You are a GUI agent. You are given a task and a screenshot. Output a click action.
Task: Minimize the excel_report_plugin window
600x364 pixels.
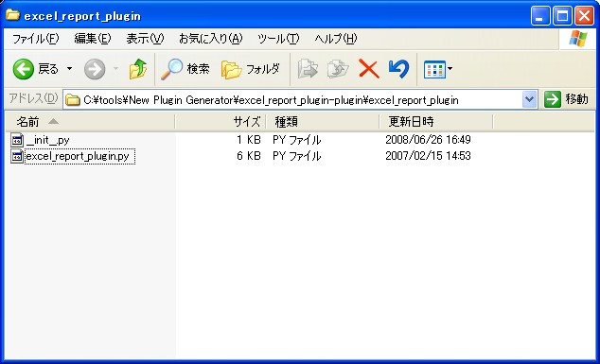click(x=540, y=16)
